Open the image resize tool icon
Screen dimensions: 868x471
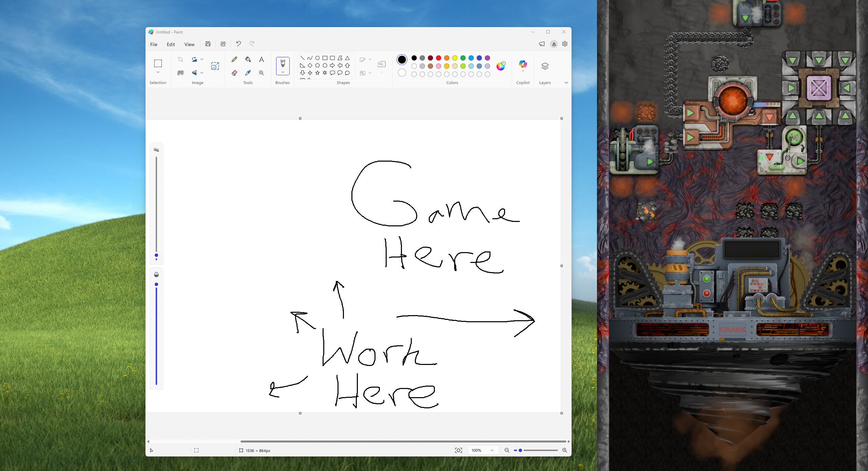215,66
